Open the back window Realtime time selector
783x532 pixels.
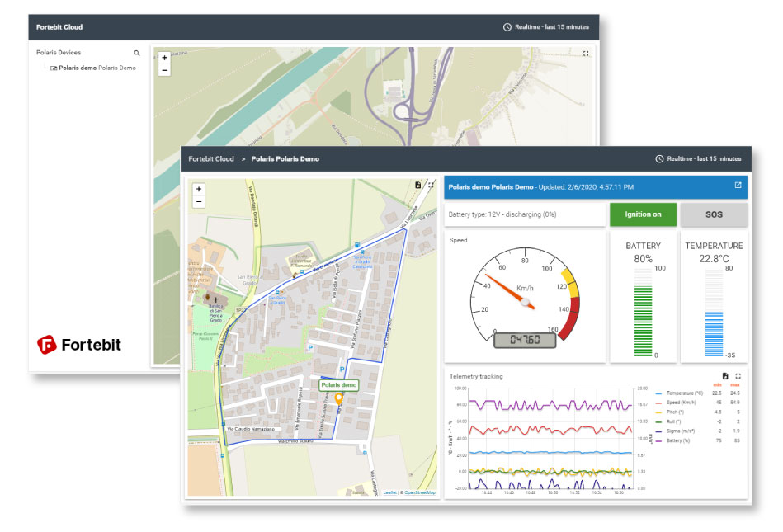pos(546,27)
